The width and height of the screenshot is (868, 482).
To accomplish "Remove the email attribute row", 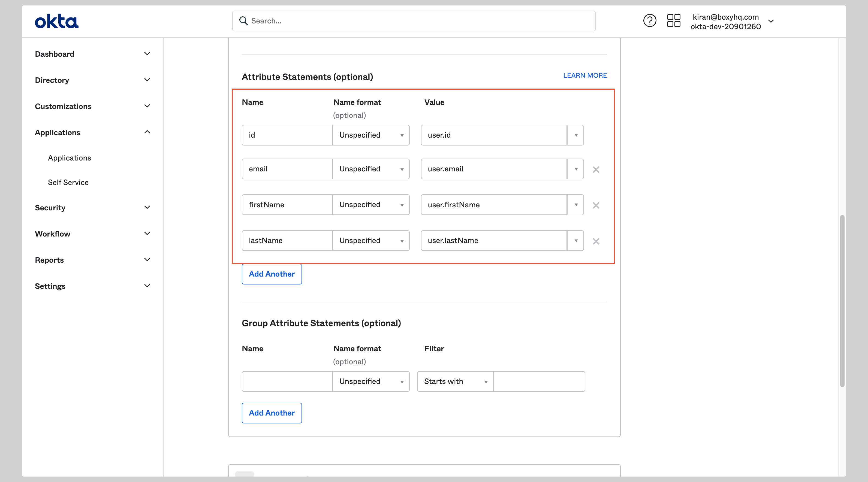I will 596,170.
